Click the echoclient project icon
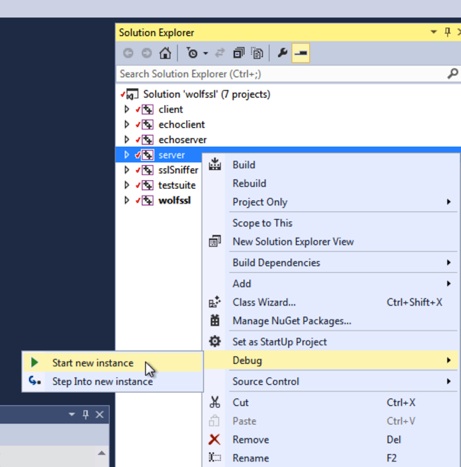Screen dimensions: 461x467 [147, 124]
